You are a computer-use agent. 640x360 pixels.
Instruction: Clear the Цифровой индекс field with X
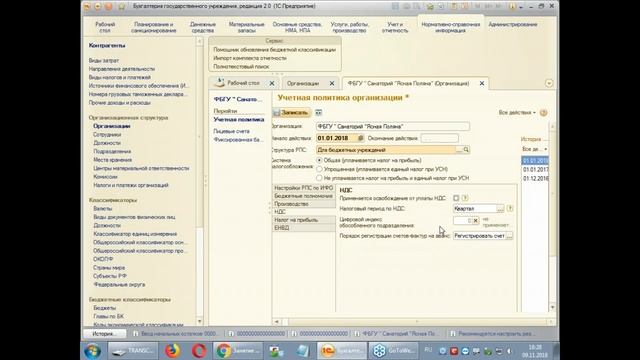click(x=476, y=220)
